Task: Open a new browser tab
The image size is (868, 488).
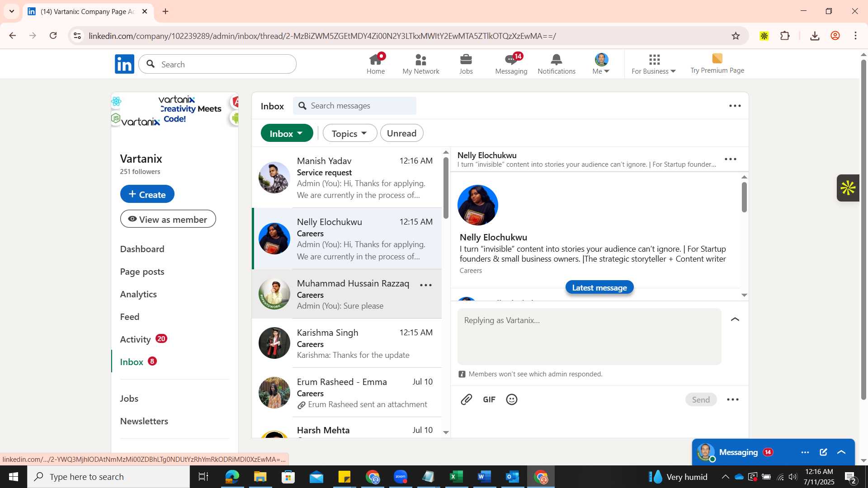Action: click(165, 11)
